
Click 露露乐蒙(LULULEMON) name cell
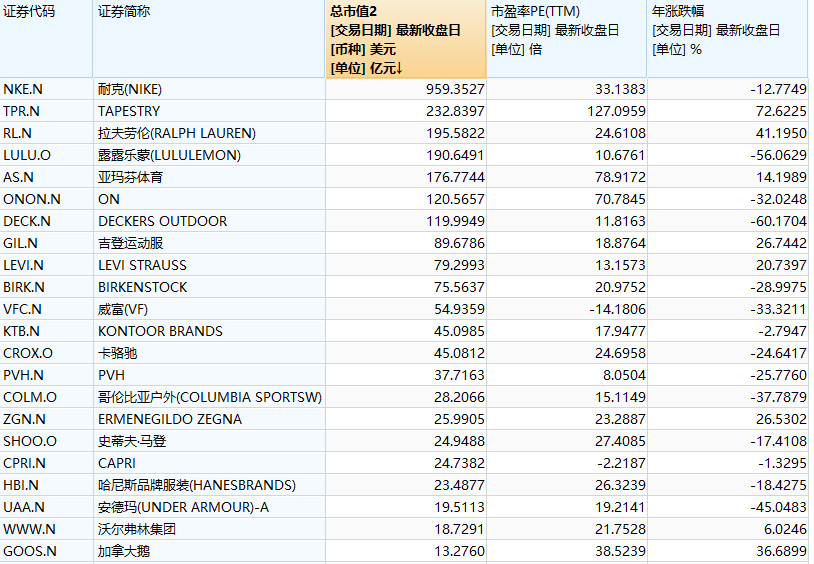pos(209,155)
